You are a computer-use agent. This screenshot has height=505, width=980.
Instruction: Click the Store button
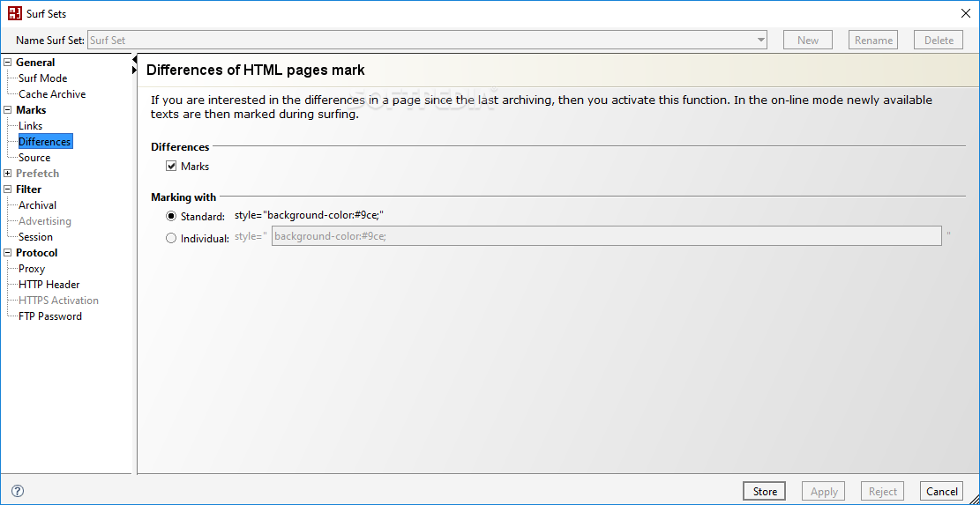(x=765, y=491)
